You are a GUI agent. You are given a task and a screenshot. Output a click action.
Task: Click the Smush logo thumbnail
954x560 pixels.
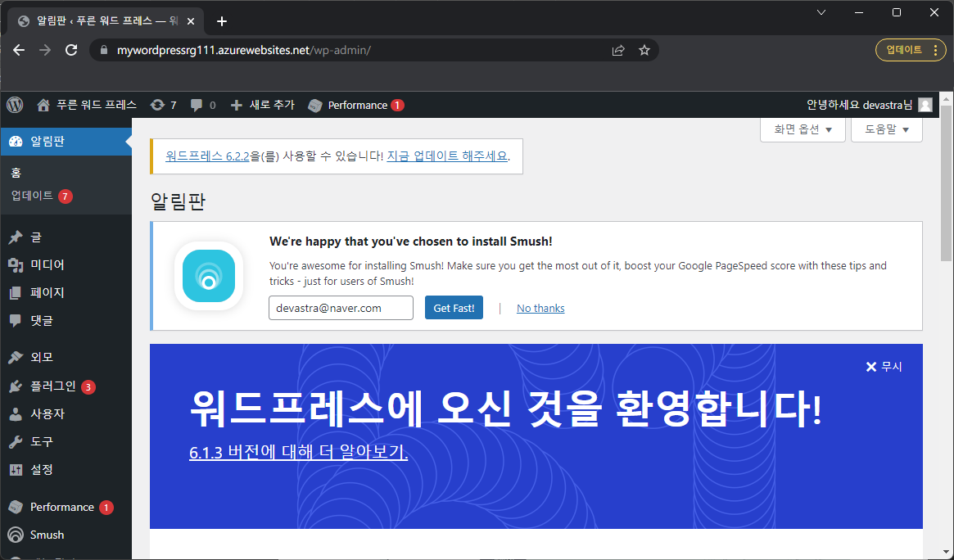(x=209, y=276)
